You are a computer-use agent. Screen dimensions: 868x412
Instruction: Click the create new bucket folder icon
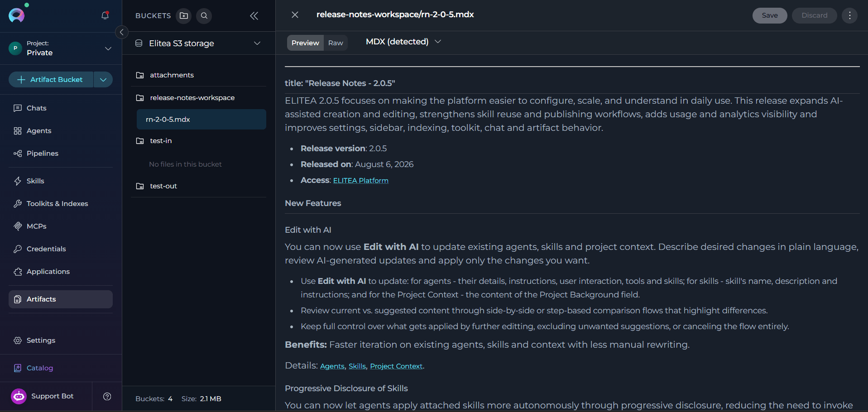tap(184, 16)
